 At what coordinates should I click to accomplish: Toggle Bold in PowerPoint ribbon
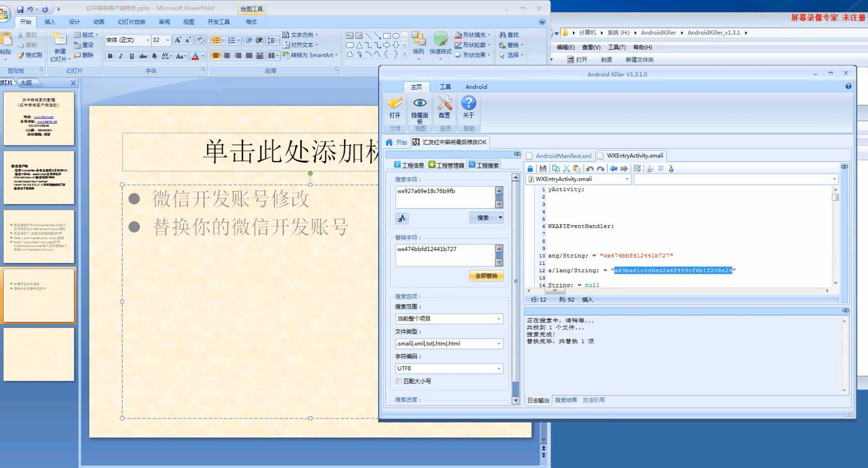(x=110, y=56)
